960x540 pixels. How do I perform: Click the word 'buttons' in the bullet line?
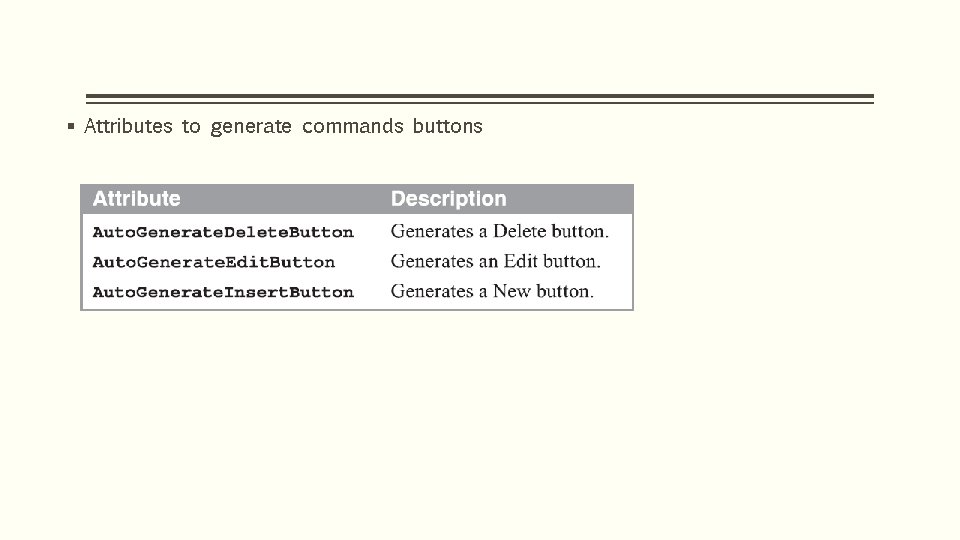click(447, 127)
